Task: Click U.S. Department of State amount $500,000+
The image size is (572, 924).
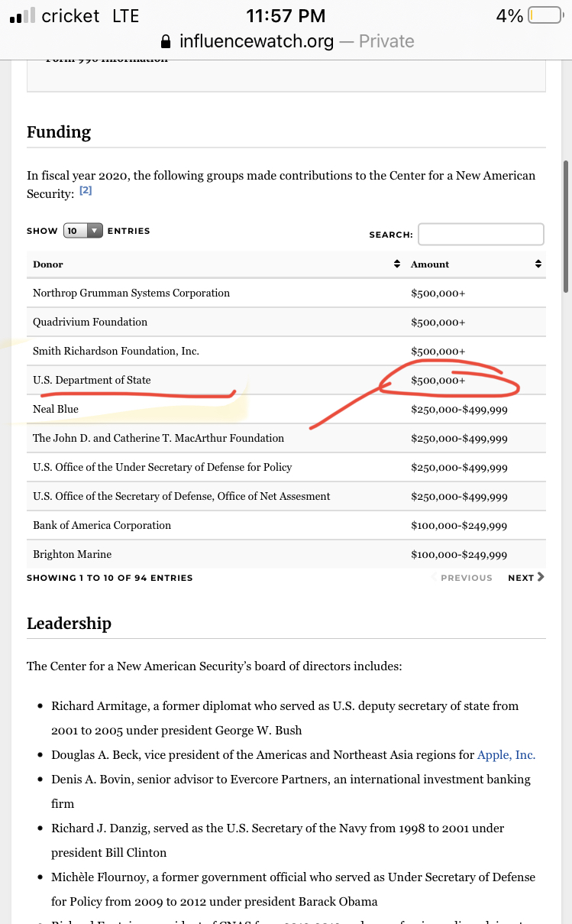Action: [x=438, y=381]
